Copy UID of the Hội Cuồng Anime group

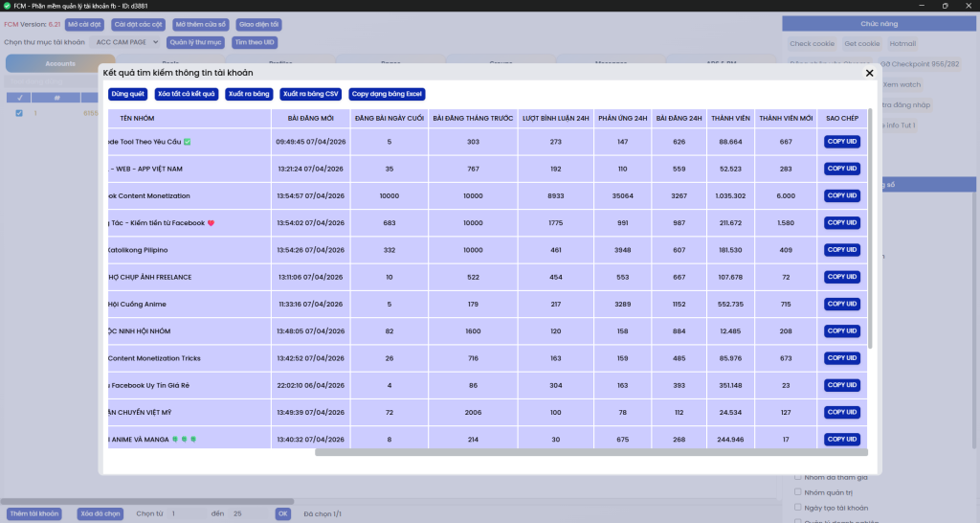click(842, 304)
